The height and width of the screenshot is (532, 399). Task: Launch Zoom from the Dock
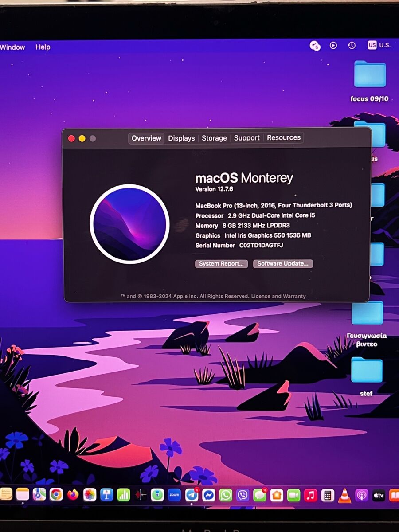(174, 495)
